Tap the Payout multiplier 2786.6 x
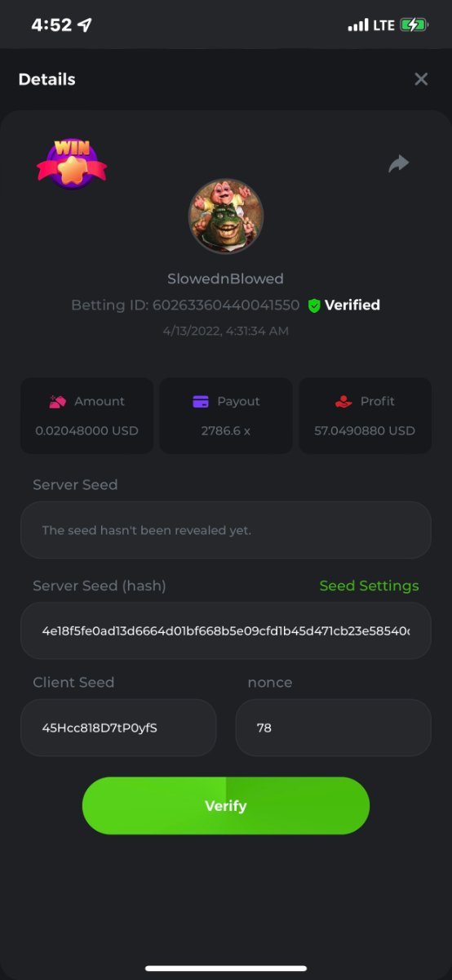The image size is (452, 980). [x=226, y=430]
